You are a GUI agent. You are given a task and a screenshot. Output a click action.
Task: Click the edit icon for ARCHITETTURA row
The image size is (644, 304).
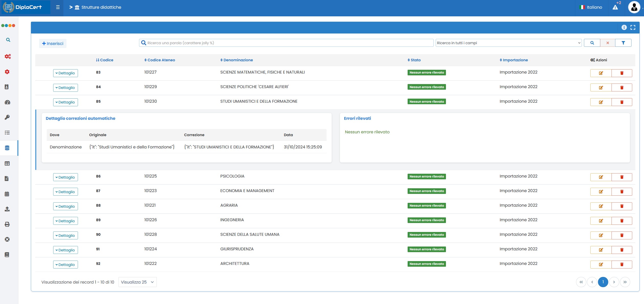pyautogui.click(x=601, y=264)
